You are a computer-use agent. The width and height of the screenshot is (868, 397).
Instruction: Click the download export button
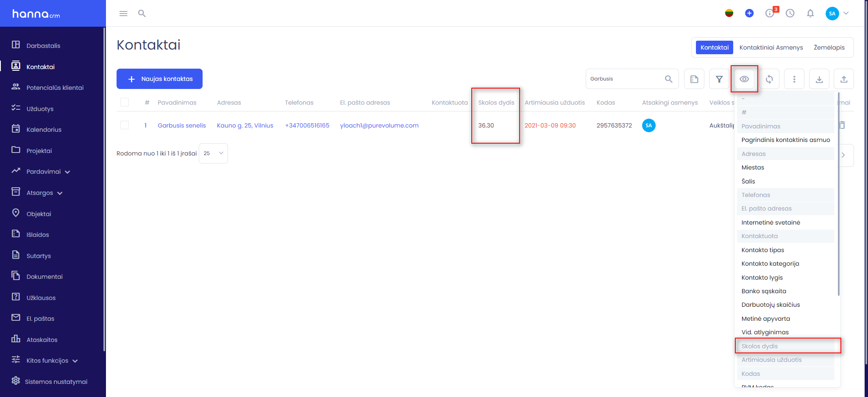[x=819, y=79]
